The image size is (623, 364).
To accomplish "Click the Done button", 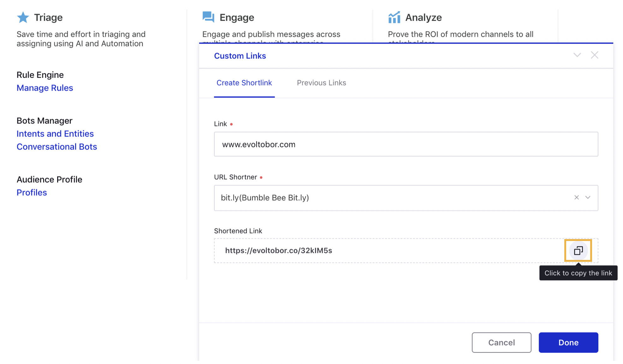I will [568, 342].
